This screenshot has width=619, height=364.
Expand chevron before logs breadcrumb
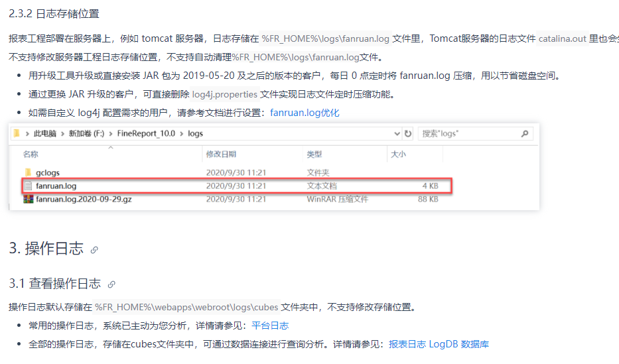click(x=182, y=134)
